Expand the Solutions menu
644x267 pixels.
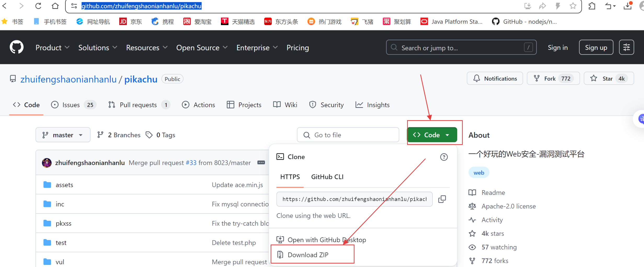pos(98,48)
